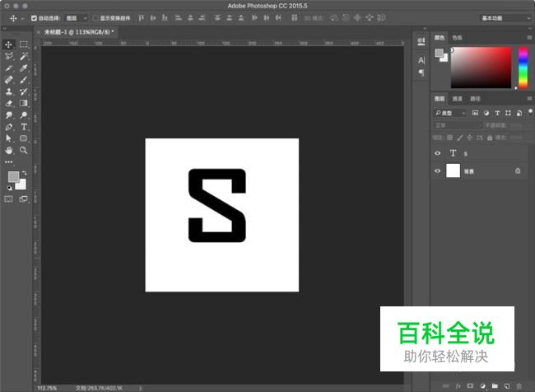The image size is (535, 392).
Task: Select the 's' text layer row
Action: (x=479, y=153)
